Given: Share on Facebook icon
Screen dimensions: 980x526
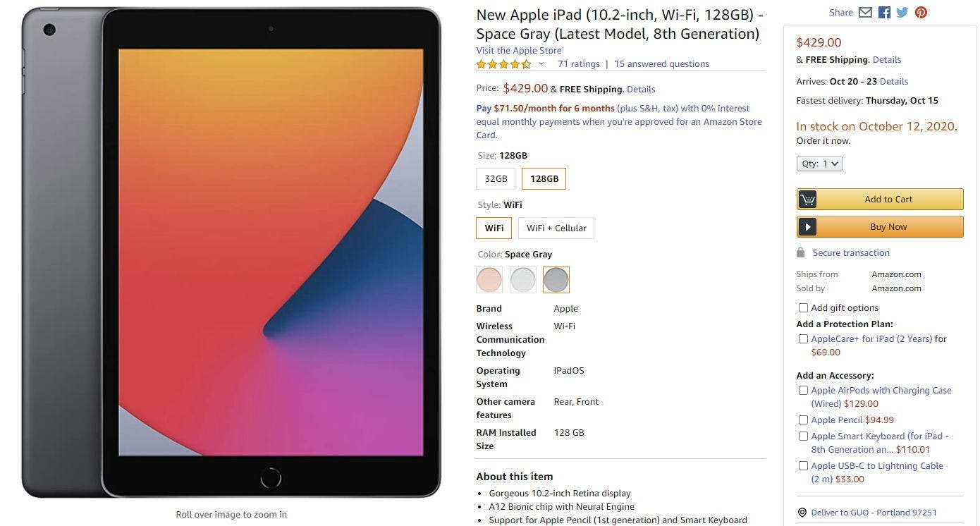Looking at the screenshot, I should coord(884,13).
